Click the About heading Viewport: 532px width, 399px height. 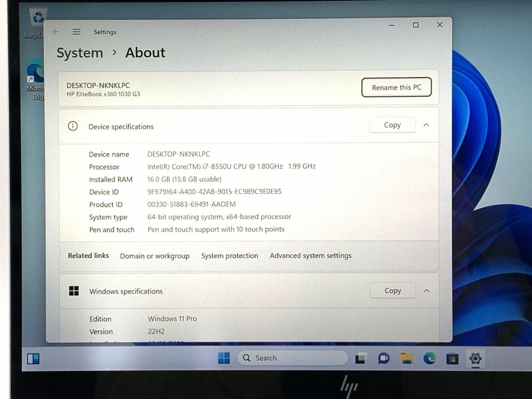[145, 52]
